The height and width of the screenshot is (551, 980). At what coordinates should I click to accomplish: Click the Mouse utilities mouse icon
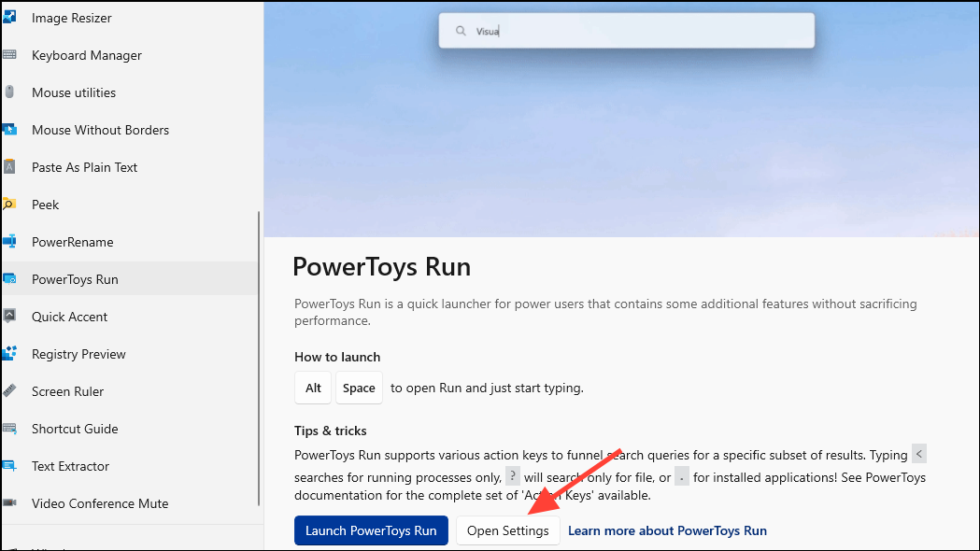[x=9, y=92]
